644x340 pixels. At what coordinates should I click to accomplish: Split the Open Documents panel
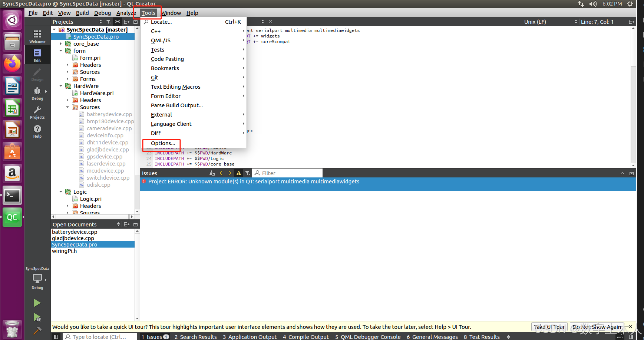tap(127, 225)
